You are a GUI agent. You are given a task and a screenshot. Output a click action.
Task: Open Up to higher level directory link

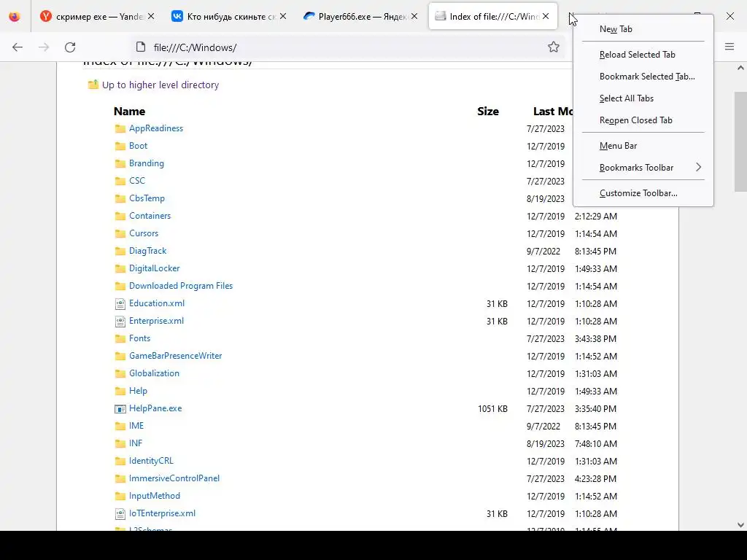tap(160, 85)
